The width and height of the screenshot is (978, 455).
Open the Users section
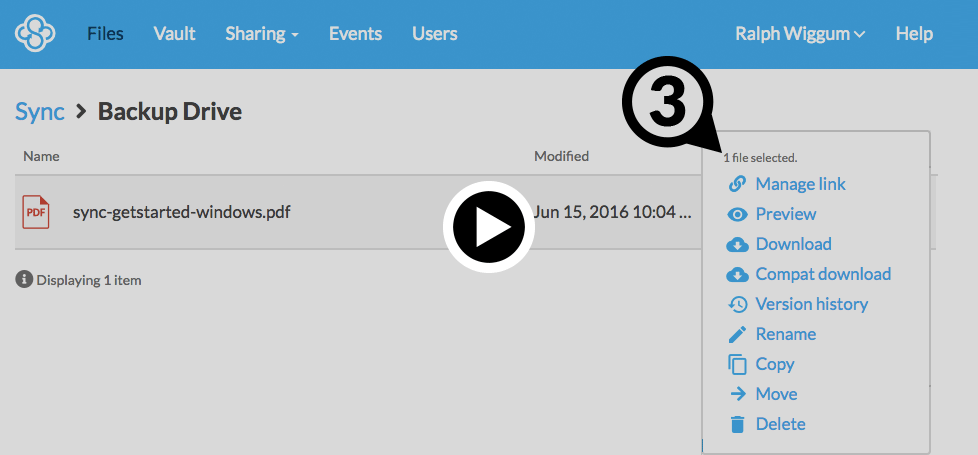(434, 34)
